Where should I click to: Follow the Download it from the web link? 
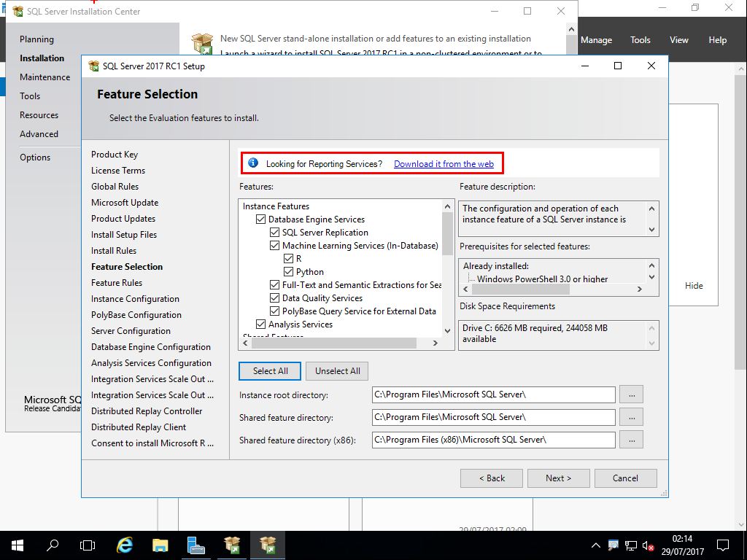click(x=444, y=164)
